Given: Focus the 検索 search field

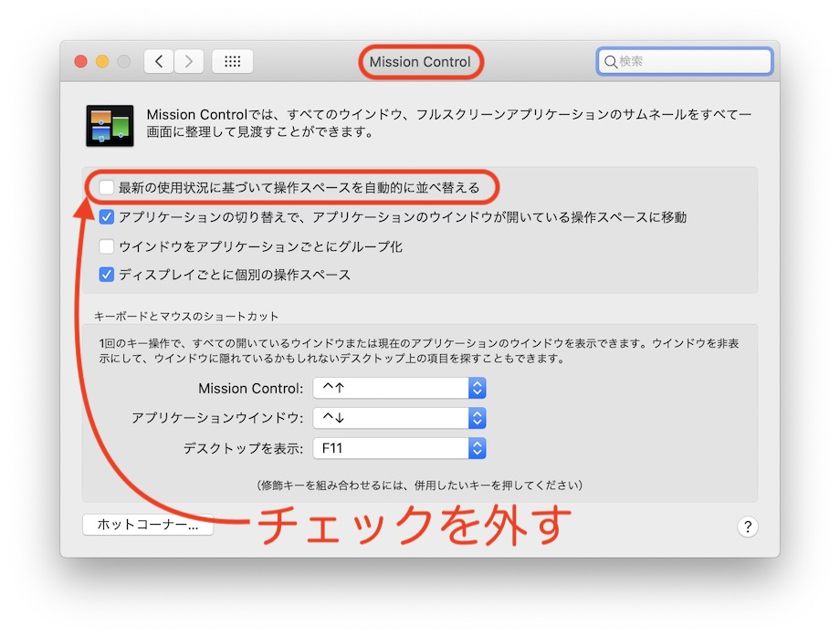Looking at the screenshot, I should pos(685,61).
